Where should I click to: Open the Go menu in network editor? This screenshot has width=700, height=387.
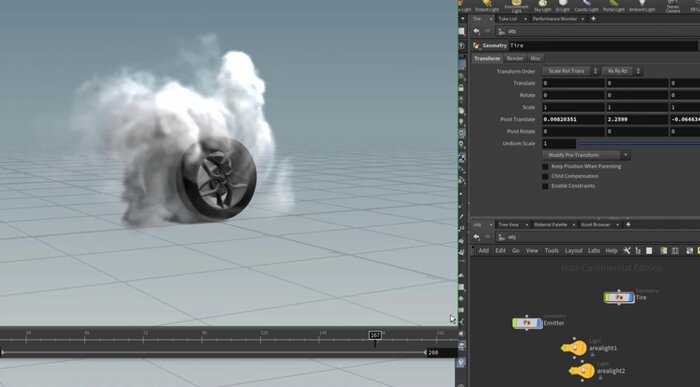[516, 251]
